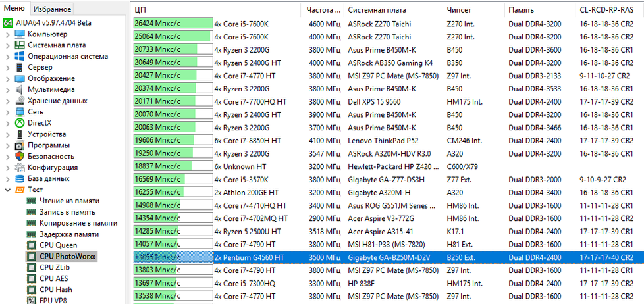Click the Computer icon in the tree
The image size is (644, 304).
(19, 34)
